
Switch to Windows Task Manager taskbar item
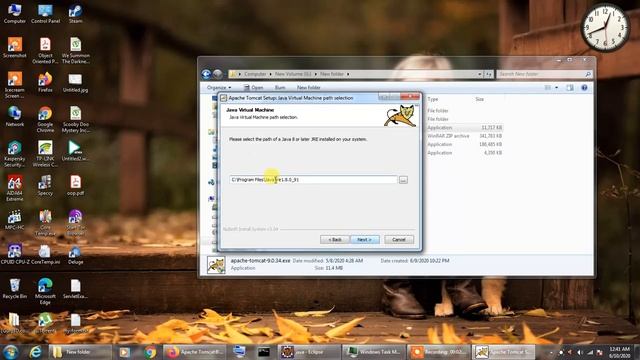[x=374, y=352]
